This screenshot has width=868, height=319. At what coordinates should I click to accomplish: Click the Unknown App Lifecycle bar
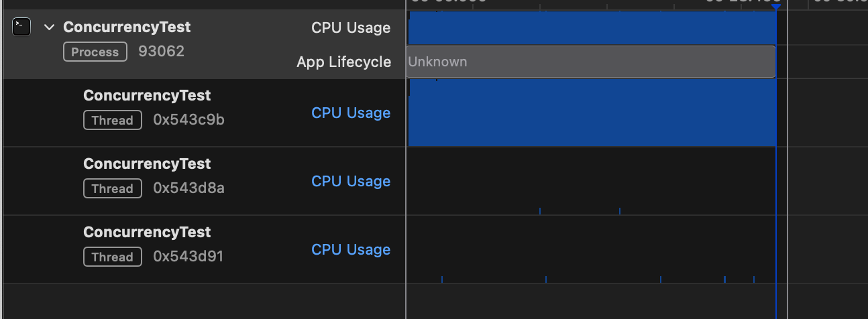coord(591,62)
